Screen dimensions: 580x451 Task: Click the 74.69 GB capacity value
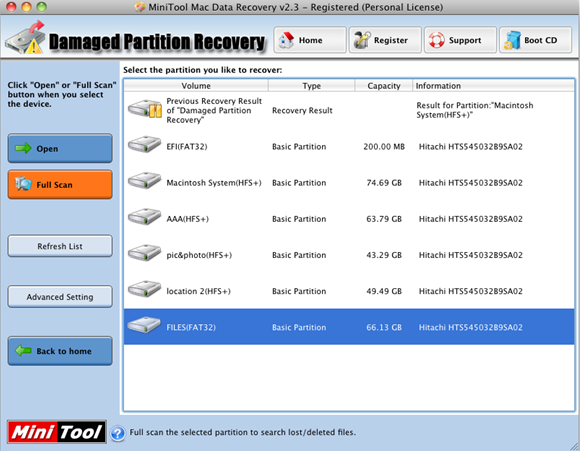[x=384, y=183]
